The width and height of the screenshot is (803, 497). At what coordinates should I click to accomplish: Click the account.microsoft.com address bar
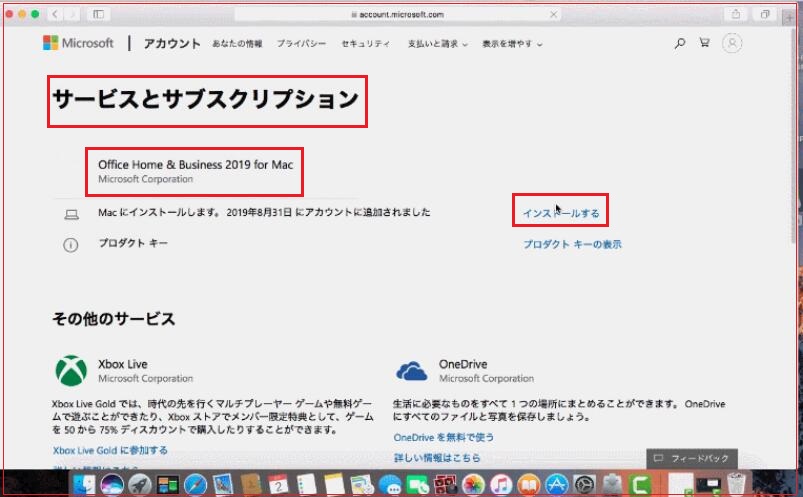pyautogui.click(x=397, y=14)
